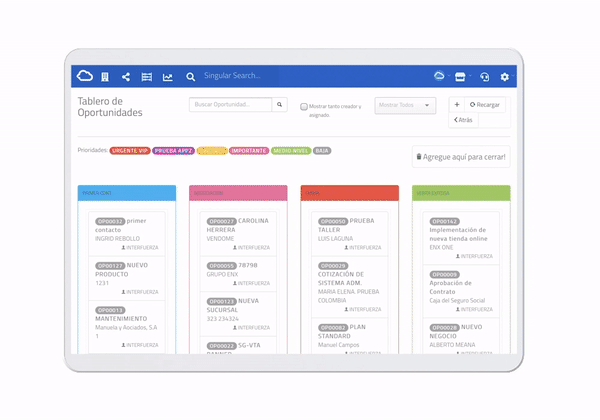The width and height of the screenshot is (600, 420).
Task: Click the pink column header
Action: point(238,193)
